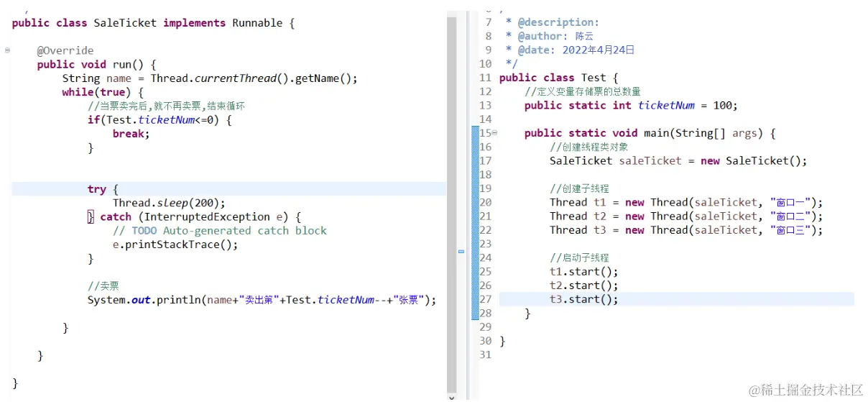The width and height of the screenshot is (868, 402).
Task: Click the "窗口二" string on Thread t2 line
Action: point(790,216)
